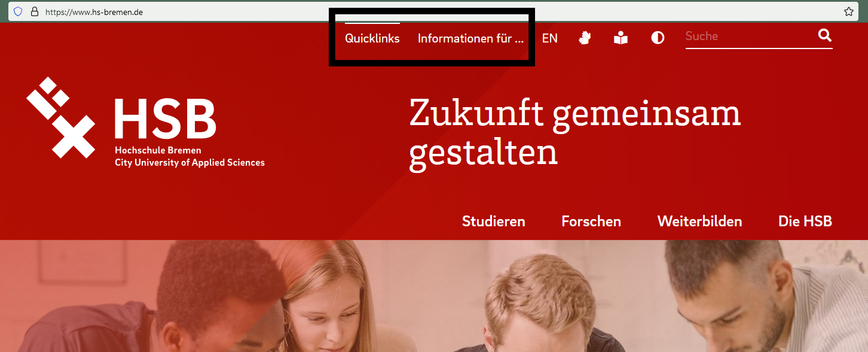The image size is (868, 352).
Task: Toggle high contrast mode icon
Action: 658,38
